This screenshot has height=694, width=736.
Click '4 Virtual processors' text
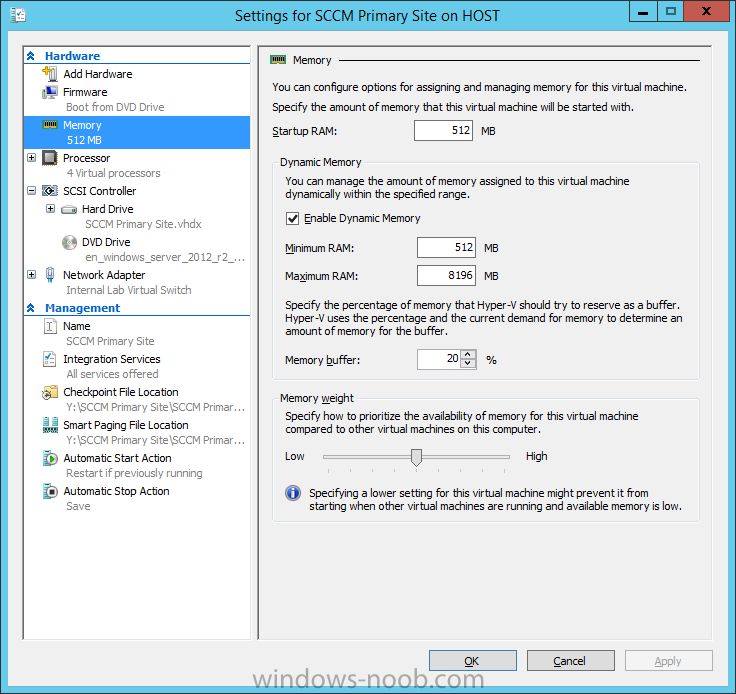pos(113,173)
